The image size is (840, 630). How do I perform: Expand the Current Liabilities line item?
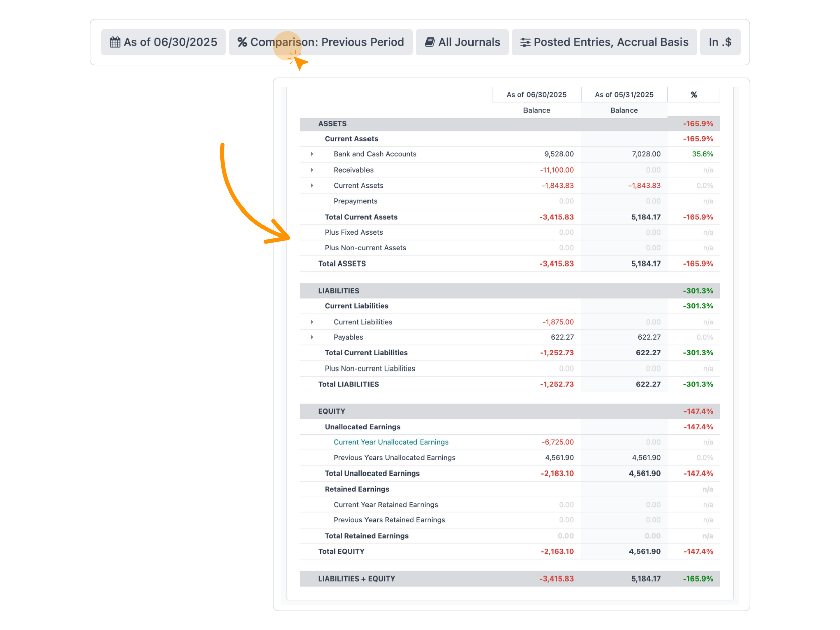point(312,322)
